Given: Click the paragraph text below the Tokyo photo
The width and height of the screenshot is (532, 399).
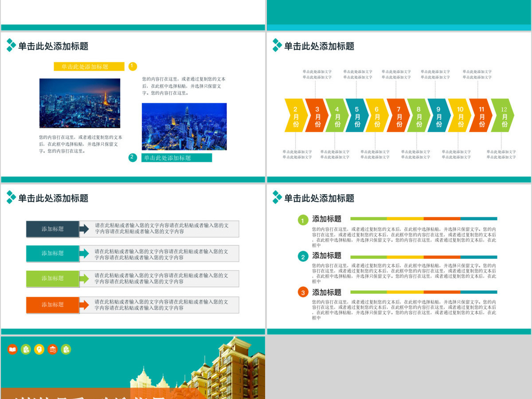Looking at the screenshot, I should pos(81,144).
